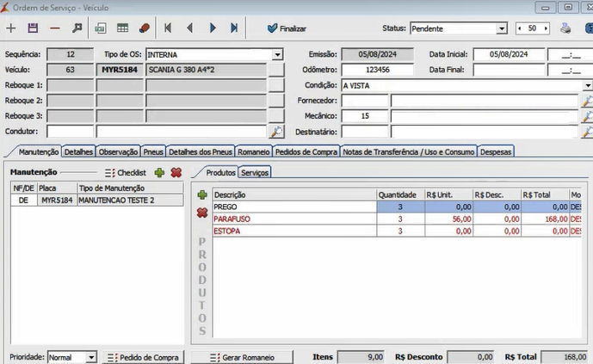
Task: Select the Serviços sub-tab
Action: pyautogui.click(x=255, y=173)
